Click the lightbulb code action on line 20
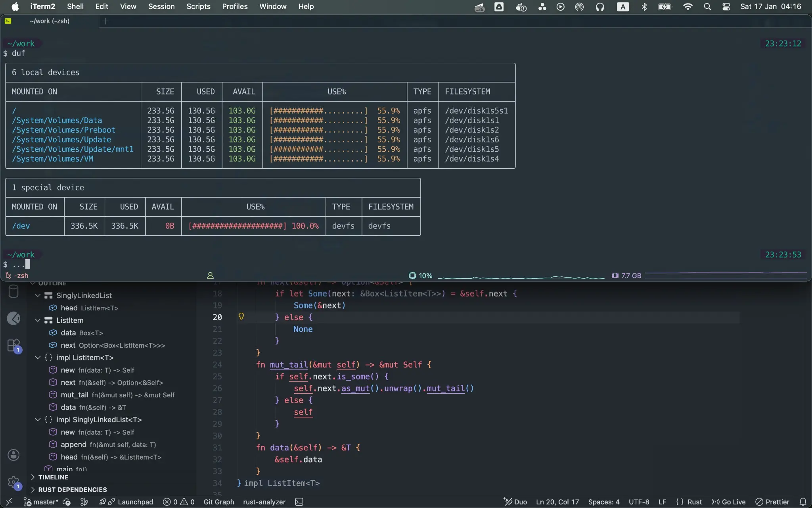The height and width of the screenshot is (508, 812). click(241, 316)
